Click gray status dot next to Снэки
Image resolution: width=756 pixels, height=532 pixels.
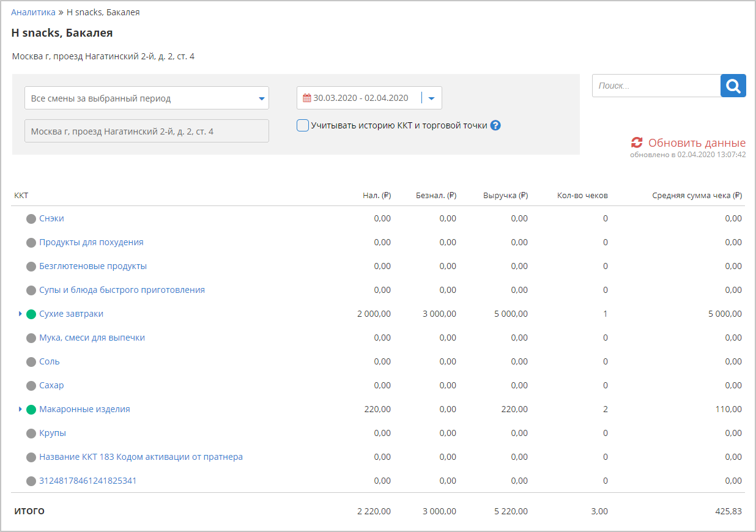click(x=31, y=219)
